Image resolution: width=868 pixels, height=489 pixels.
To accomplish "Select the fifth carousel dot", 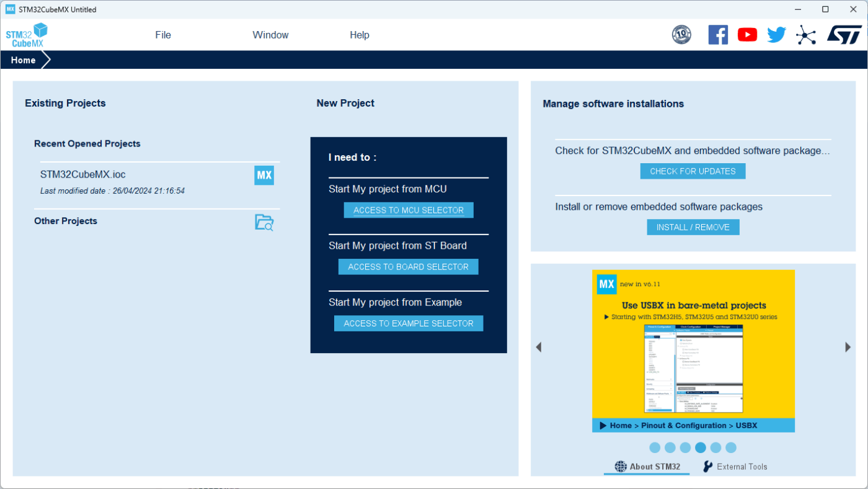I will 715,447.
